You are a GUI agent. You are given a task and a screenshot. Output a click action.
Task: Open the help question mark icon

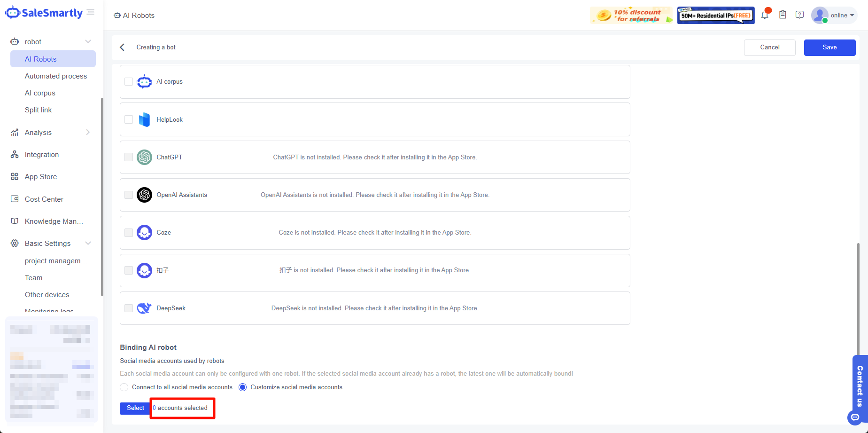[x=799, y=15]
